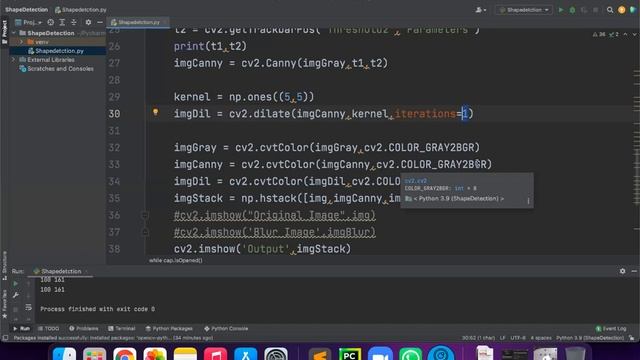Click 'Process finished with exit code 0' text
This screenshot has width=640, height=360.
pyautogui.click(x=97, y=309)
